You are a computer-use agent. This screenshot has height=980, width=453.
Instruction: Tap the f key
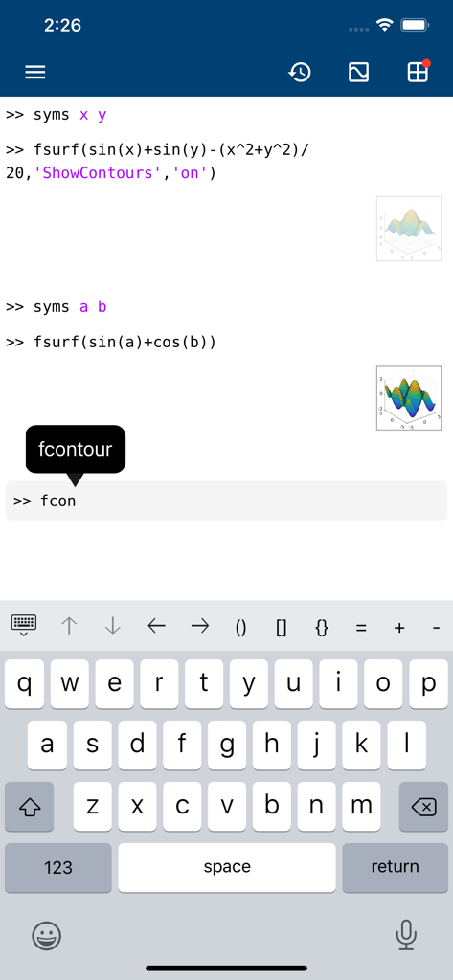click(182, 745)
